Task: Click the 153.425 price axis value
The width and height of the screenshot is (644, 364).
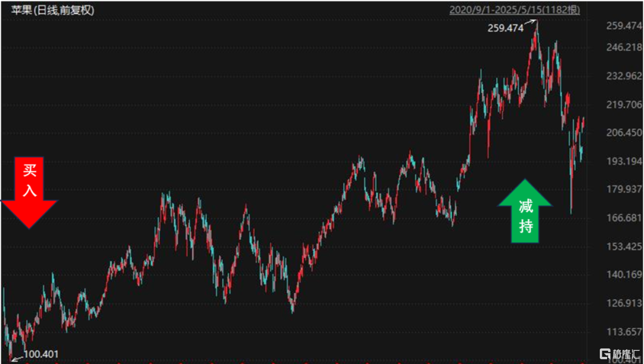Action: [624, 246]
